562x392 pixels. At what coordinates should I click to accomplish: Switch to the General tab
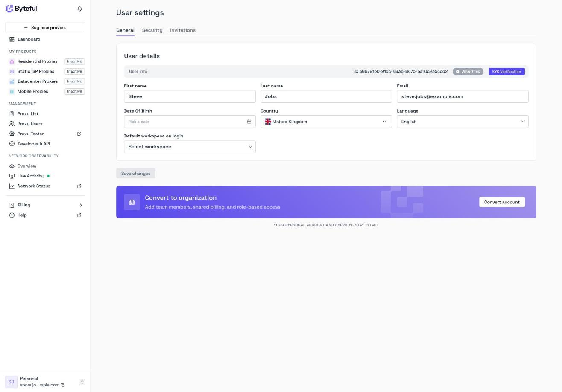(x=125, y=30)
